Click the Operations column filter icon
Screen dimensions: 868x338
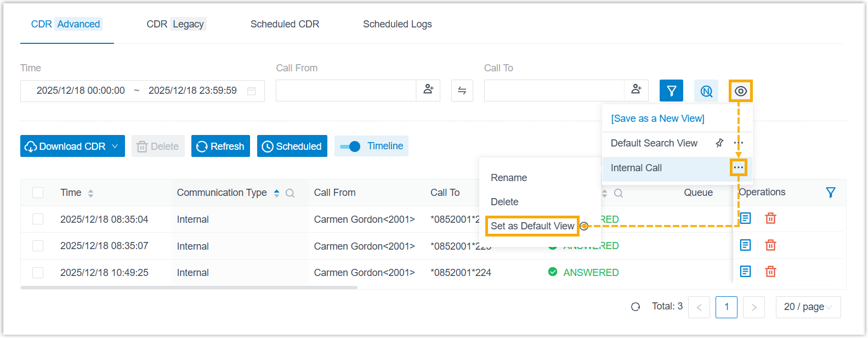coord(830,193)
